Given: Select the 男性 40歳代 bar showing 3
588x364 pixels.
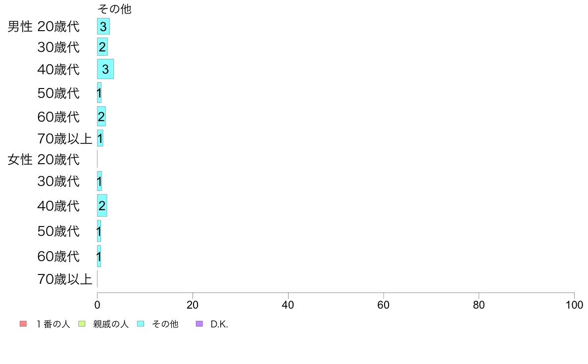Looking at the screenshot, I should (x=105, y=69).
